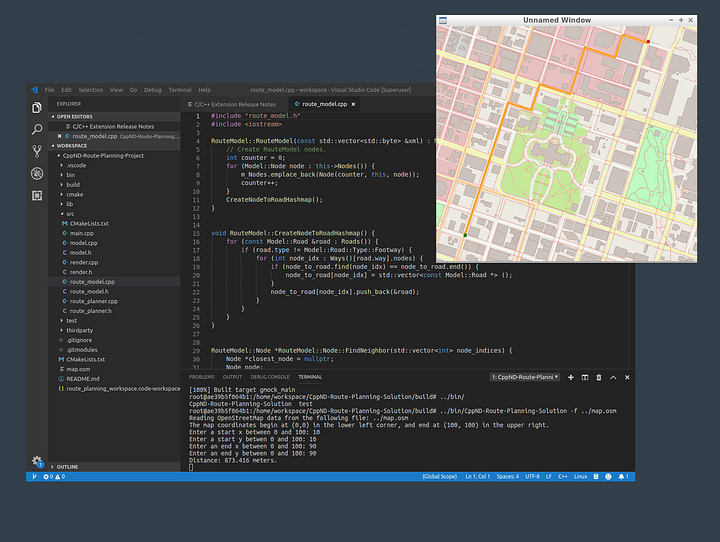Image resolution: width=720 pixels, height=542 pixels.
Task: Switch to C/C++ Extension Release Notes tab
Action: (x=236, y=103)
